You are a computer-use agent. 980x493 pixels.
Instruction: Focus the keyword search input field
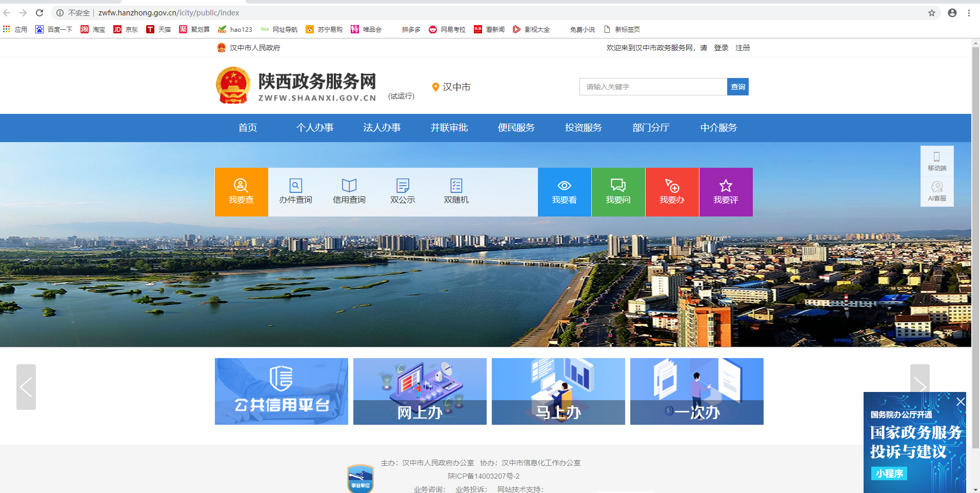[653, 87]
